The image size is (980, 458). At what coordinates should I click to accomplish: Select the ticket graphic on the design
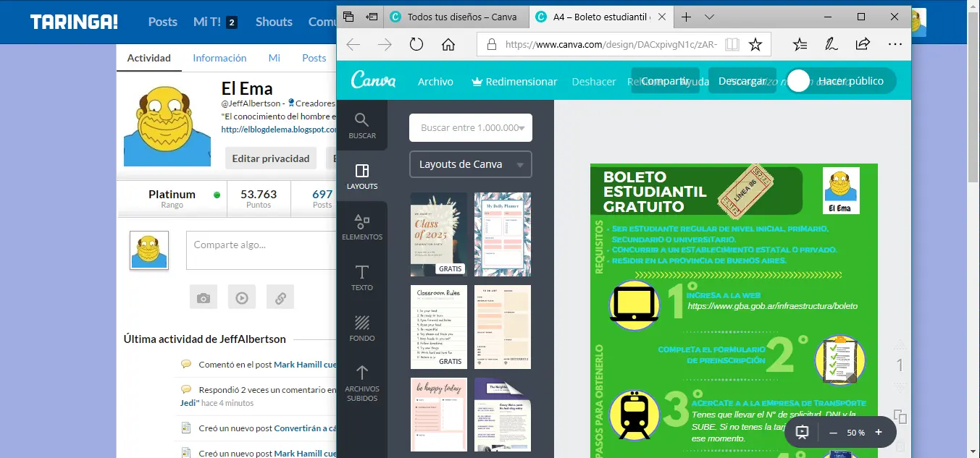(745, 190)
